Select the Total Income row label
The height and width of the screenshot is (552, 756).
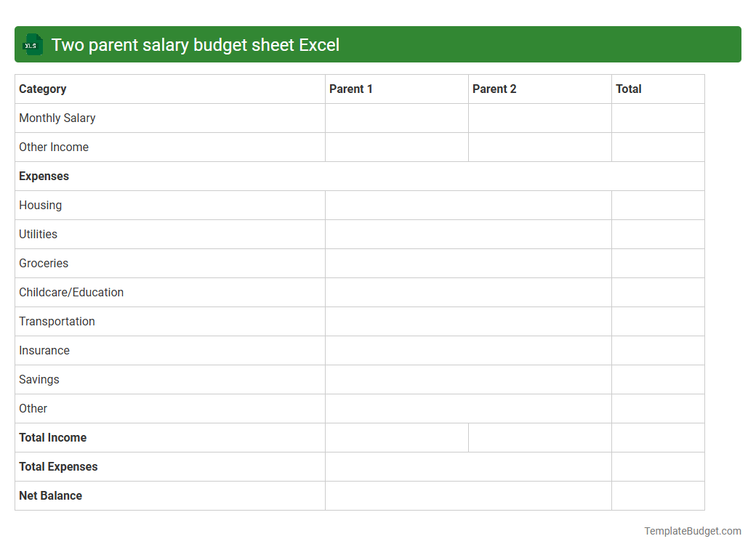[x=52, y=437]
